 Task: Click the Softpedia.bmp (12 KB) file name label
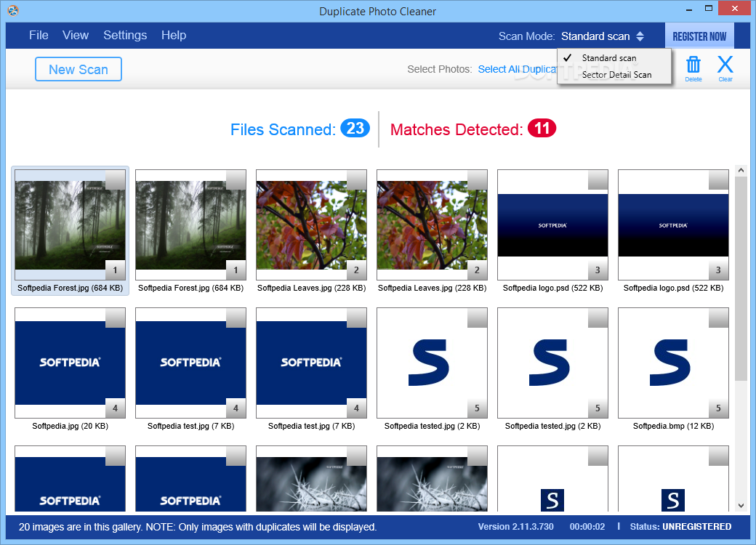tap(673, 426)
